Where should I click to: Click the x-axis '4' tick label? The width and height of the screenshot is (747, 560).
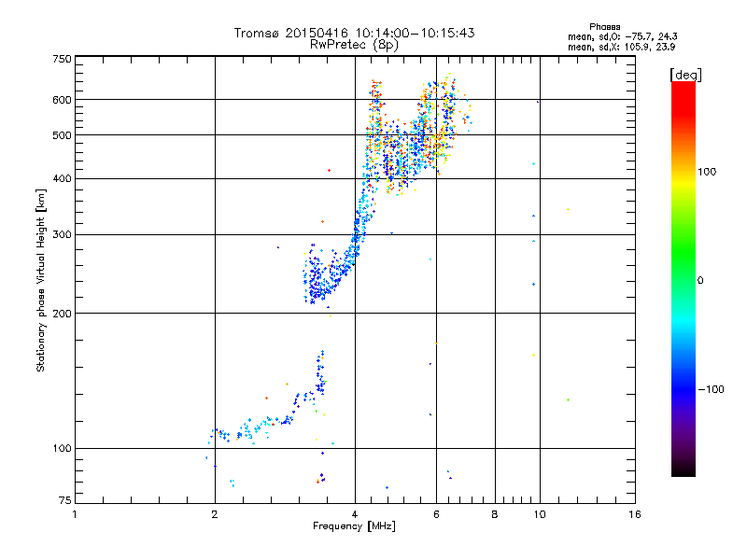[355, 514]
